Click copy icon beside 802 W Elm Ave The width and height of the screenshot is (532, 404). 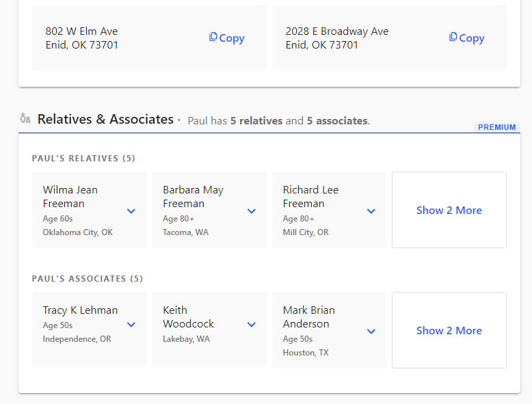pos(213,37)
